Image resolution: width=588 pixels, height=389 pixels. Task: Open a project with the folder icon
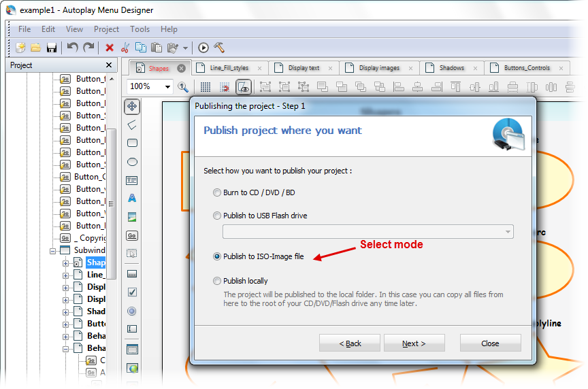(35, 48)
